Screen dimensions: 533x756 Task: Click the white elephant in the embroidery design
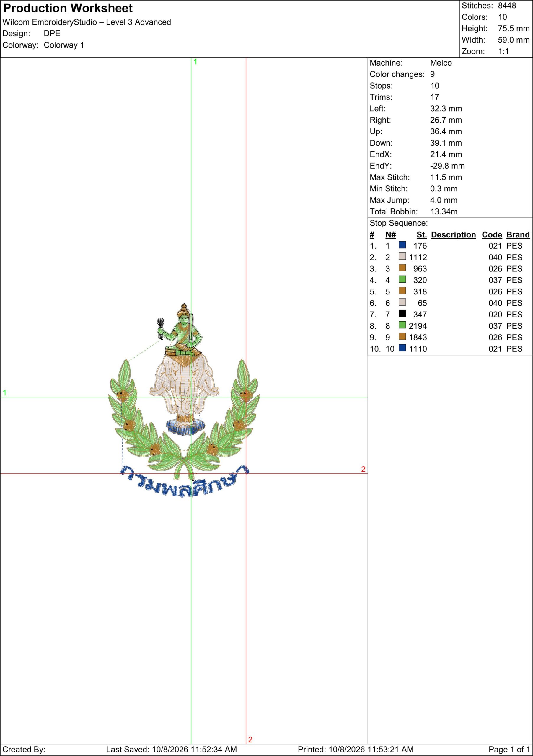click(184, 385)
